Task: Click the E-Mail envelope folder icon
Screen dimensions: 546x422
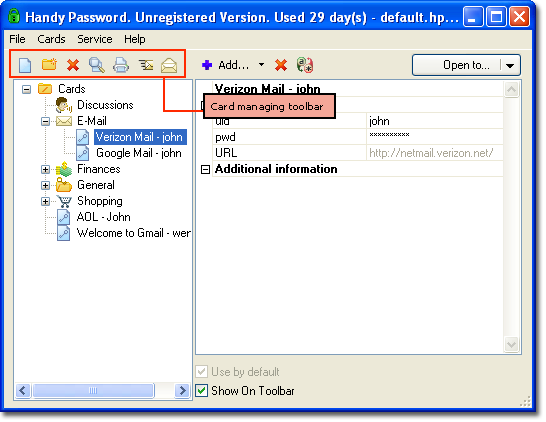Action: (64, 121)
